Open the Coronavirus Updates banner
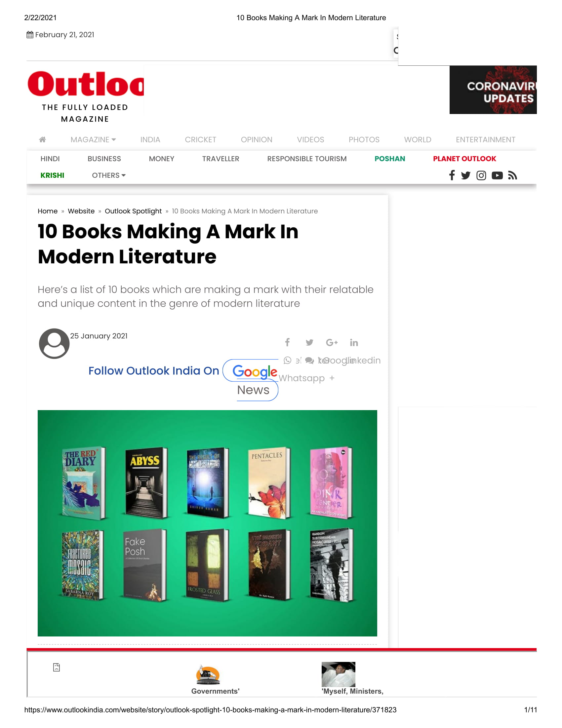Viewport: 562px width, 728px height. coord(493,90)
